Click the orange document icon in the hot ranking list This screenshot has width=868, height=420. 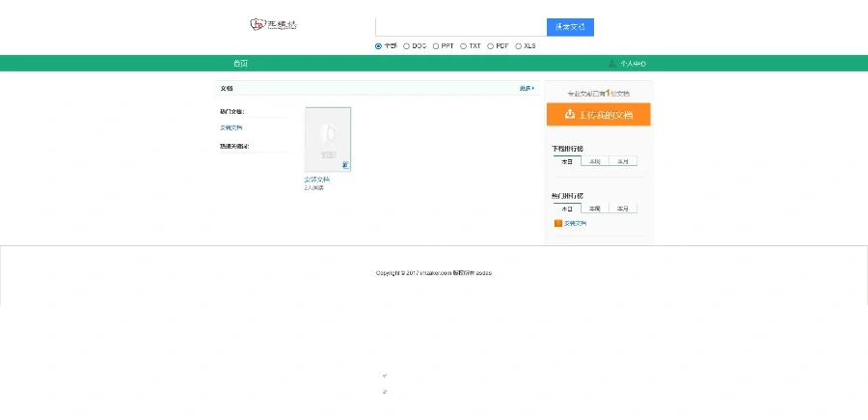click(558, 223)
